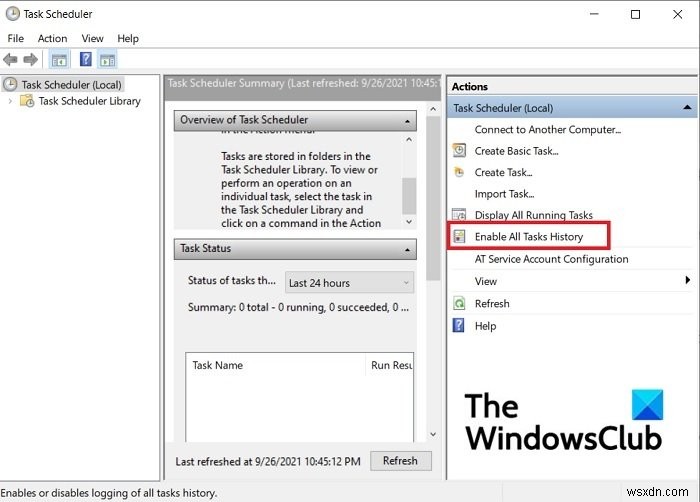Click the 'Status of tasks th...' label
The height and width of the screenshot is (502, 700).
232,280
